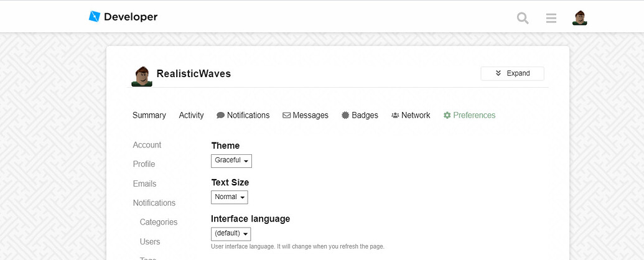Screen dimensions: 644x260
Task: Open the Text Size dropdown
Action: click(229, 197)
